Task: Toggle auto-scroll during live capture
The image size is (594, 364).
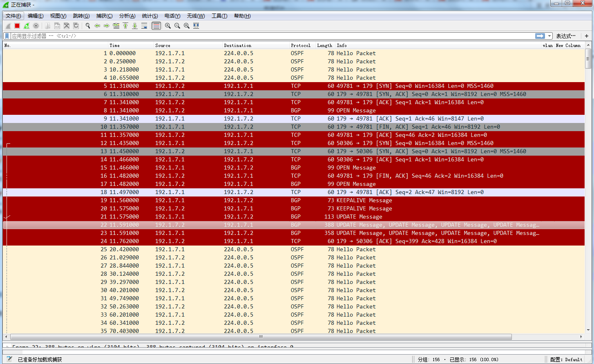Action: coord(144,26)
